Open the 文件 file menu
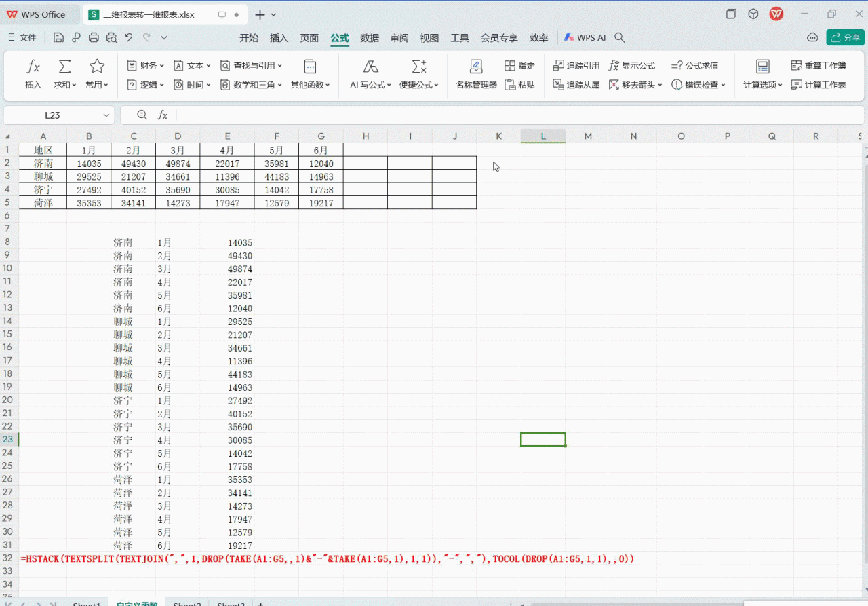 tap(22, 38)
